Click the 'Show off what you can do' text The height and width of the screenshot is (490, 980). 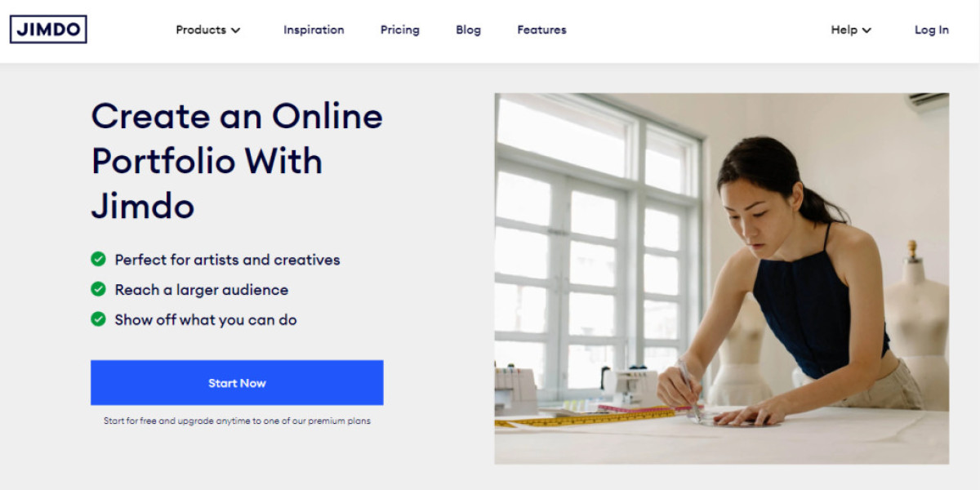coord(206,319)
